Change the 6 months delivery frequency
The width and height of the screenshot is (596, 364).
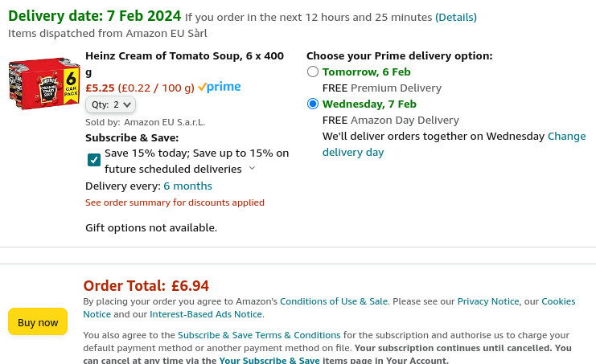pos(187,186)
